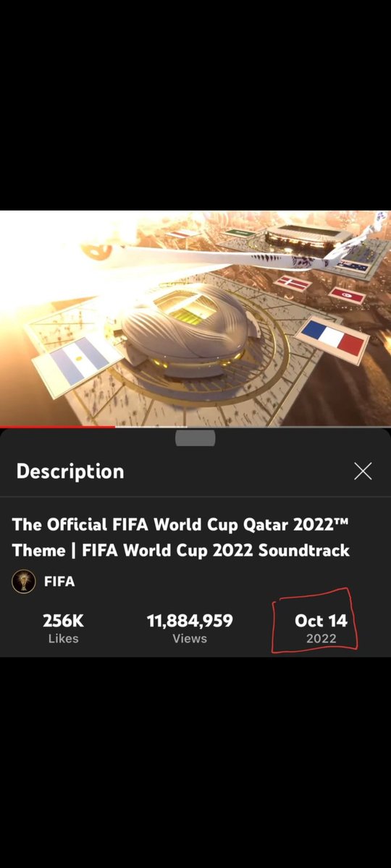Tap the 2022 year under Oct 14
Viewport: 391px width, 868px height.
tap(321, 639)
